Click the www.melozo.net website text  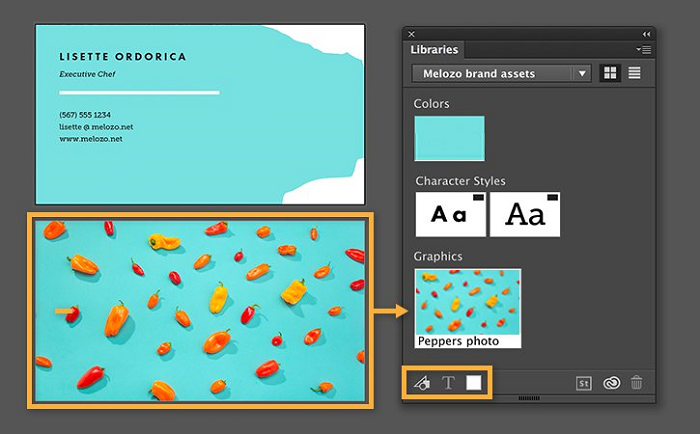pyautogui.click(x=91, y=139)
